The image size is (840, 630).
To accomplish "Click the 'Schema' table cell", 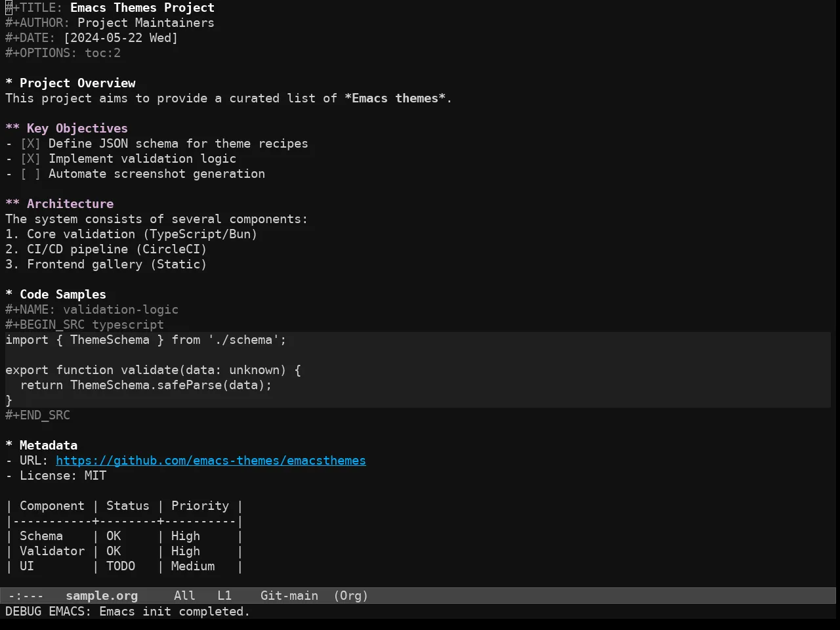I will [x=41, y=536].
